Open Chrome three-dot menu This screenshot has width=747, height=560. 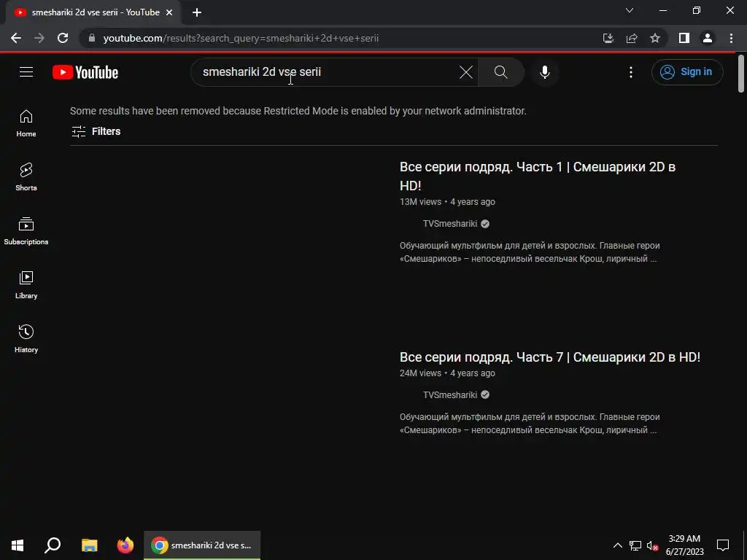(x=731, y=38)
